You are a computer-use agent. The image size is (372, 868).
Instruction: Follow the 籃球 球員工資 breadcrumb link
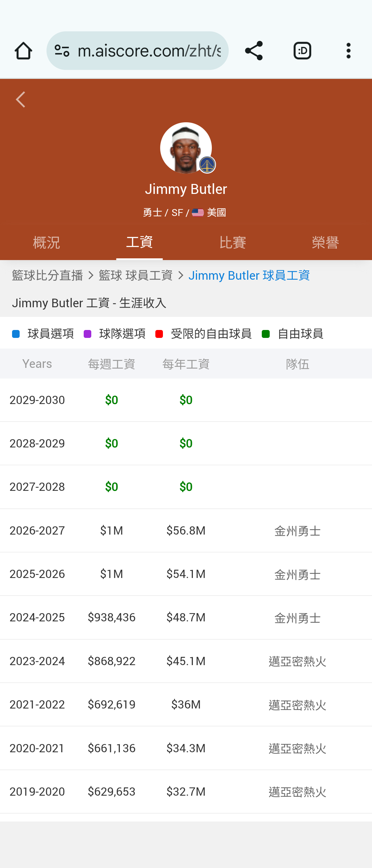tap(136, 276)
